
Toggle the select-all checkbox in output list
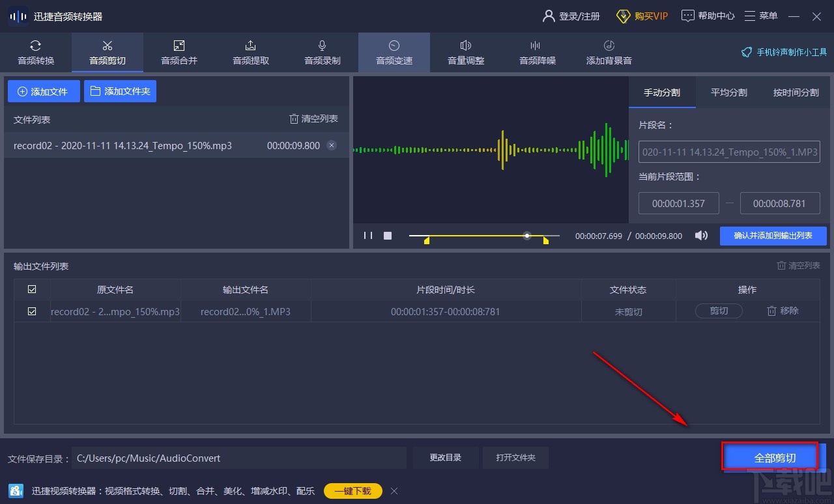click(x=31, y=289)
